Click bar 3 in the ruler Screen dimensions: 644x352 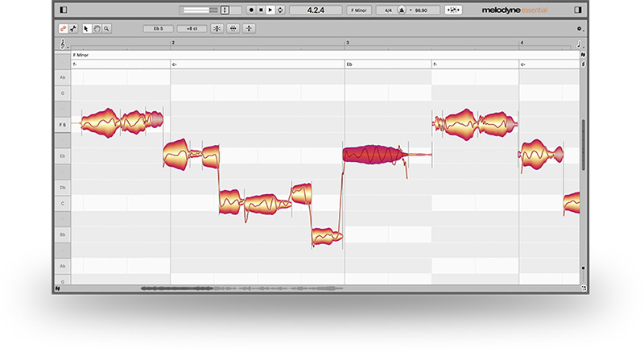(348, 43)
